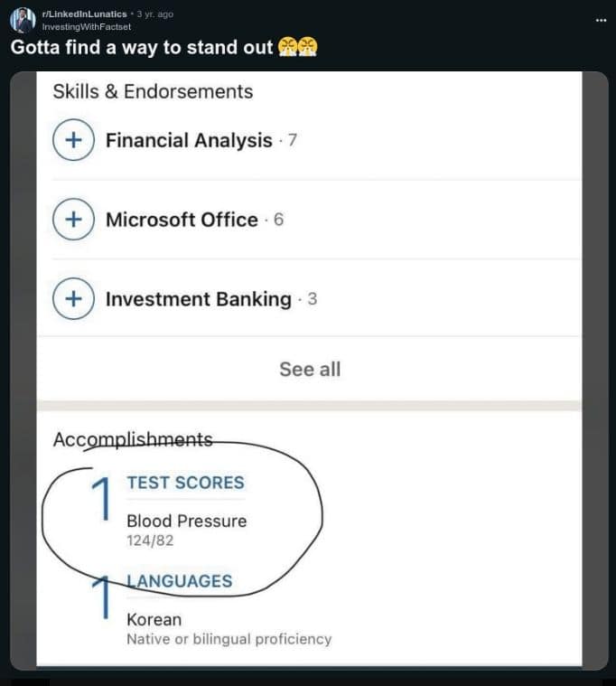
Task: Click the plus icon next to Investment Banking
Action: pos(74,299)
